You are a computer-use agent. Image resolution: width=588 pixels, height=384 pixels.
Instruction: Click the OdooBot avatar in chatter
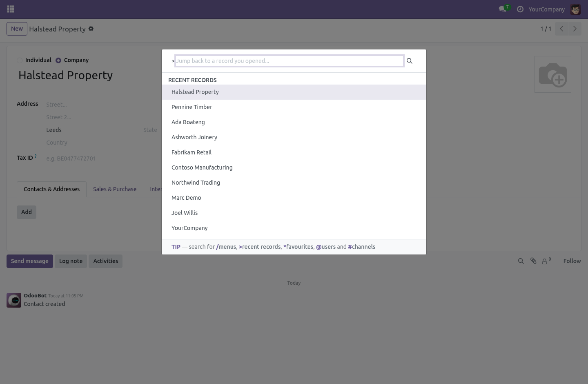pos(14,300)
